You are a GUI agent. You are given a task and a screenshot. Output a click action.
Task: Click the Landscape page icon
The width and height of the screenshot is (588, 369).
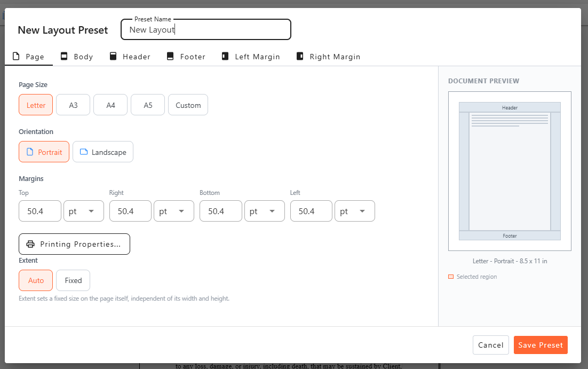coord(84,152)
